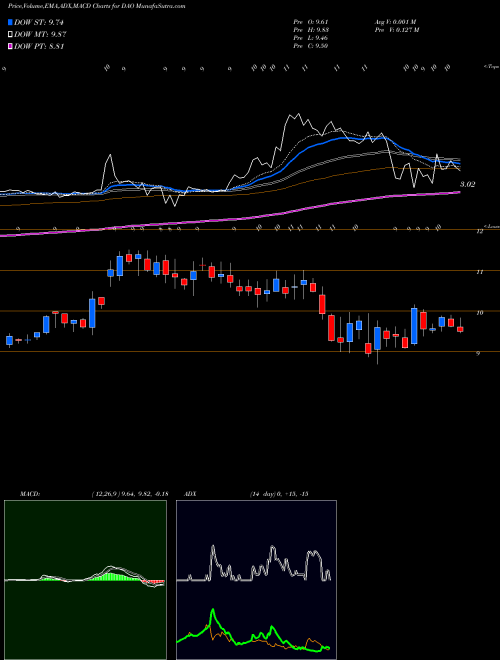
Task: Click the blue DOW ST legend swatch
Action: click(10, 22)
